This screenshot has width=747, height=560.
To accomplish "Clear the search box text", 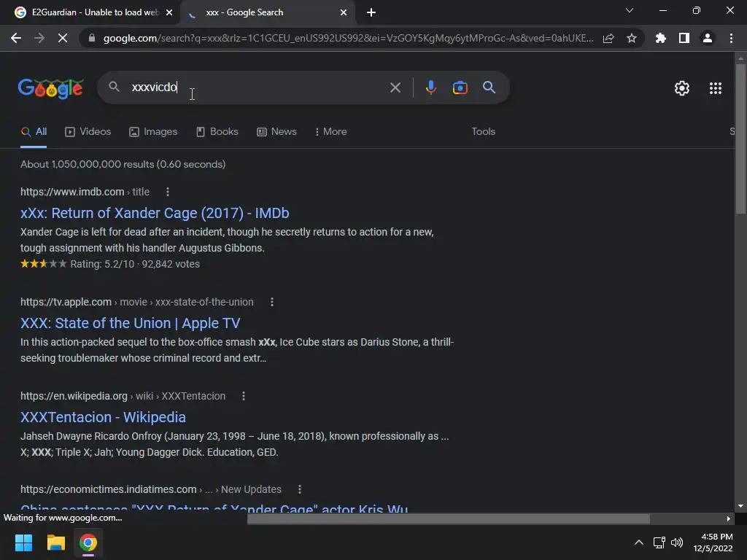I will point(395,87).
